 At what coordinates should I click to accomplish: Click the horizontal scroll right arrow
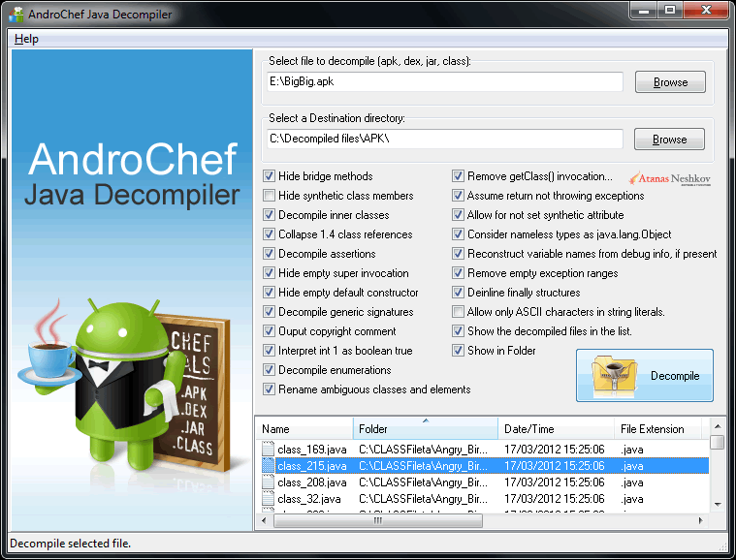pos(701,520)
